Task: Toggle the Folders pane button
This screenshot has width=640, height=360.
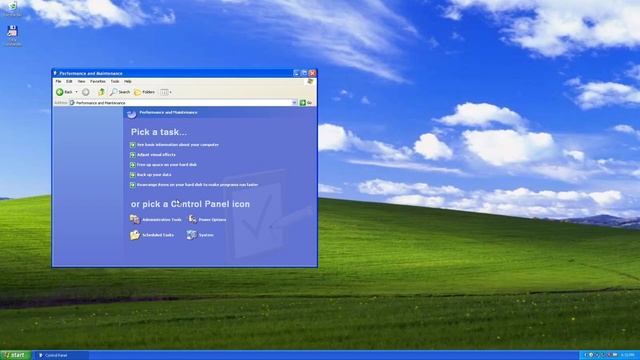Action: [144, 92]
